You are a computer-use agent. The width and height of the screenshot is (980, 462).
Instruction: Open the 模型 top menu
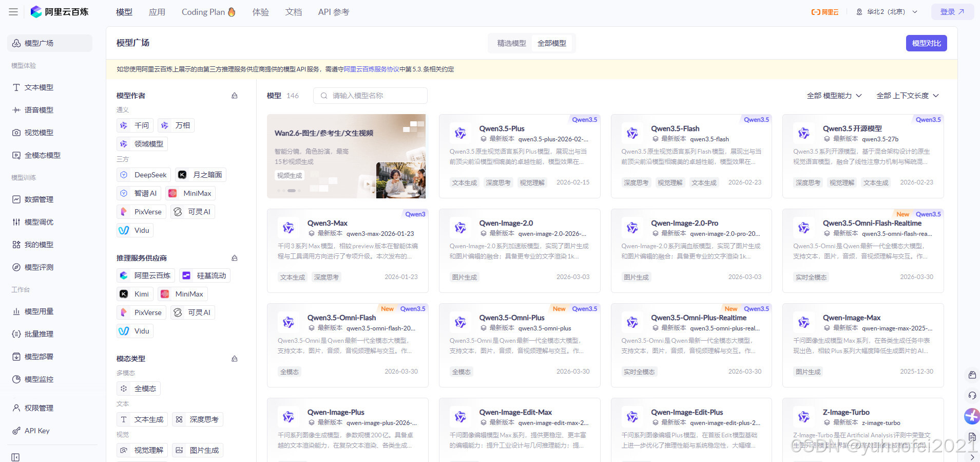click(x=124, y=12)
